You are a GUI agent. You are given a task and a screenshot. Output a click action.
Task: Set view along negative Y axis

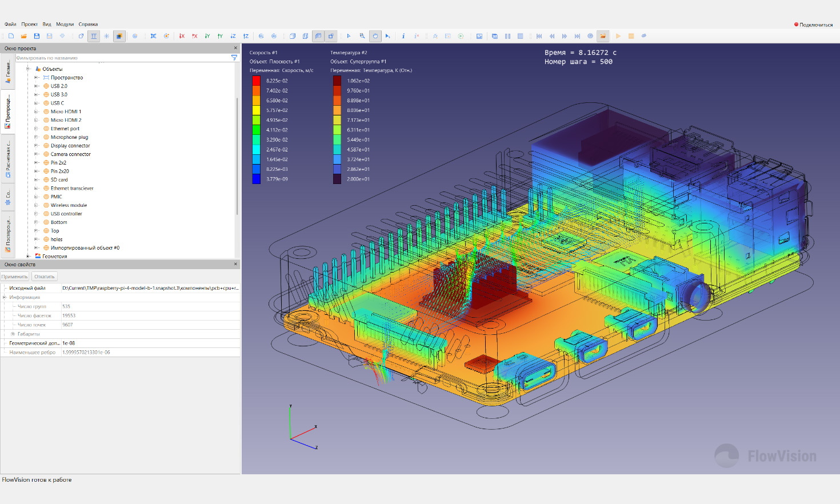click(207, 36)
